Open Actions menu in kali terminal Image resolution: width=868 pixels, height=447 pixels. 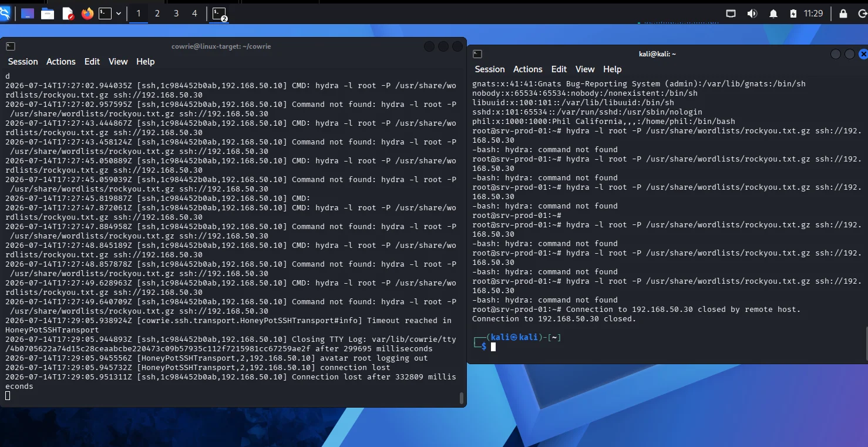[x=528, y=69]
